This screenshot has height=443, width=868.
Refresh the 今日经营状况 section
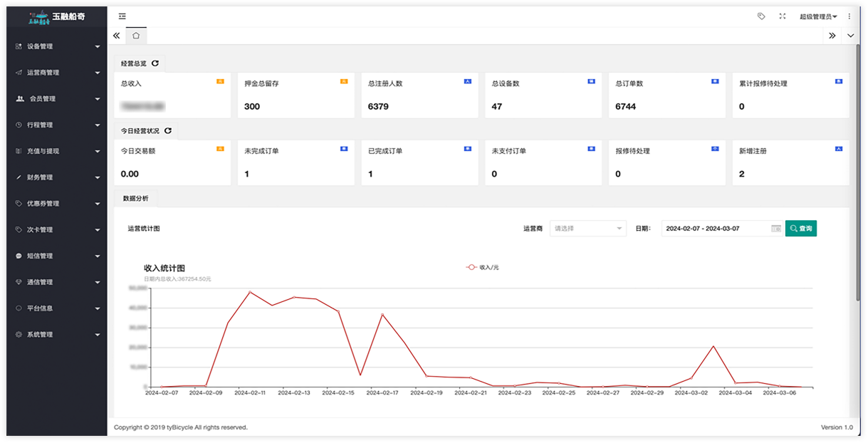(x=168, y=131)
